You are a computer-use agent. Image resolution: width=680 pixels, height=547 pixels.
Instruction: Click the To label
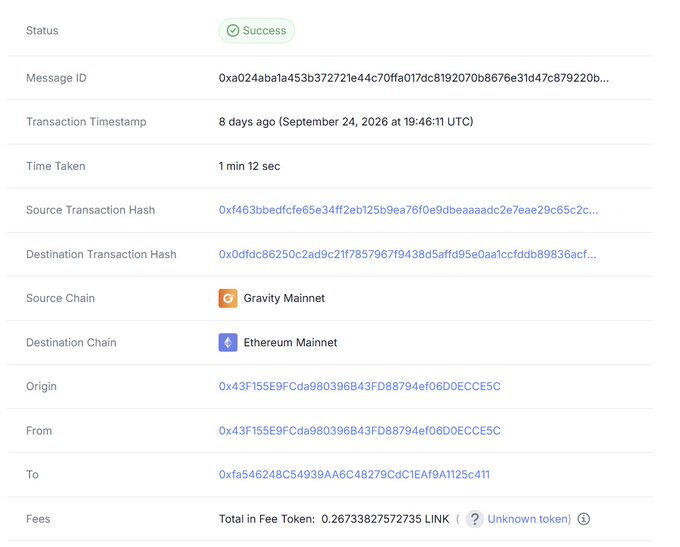tap(32, 475)
